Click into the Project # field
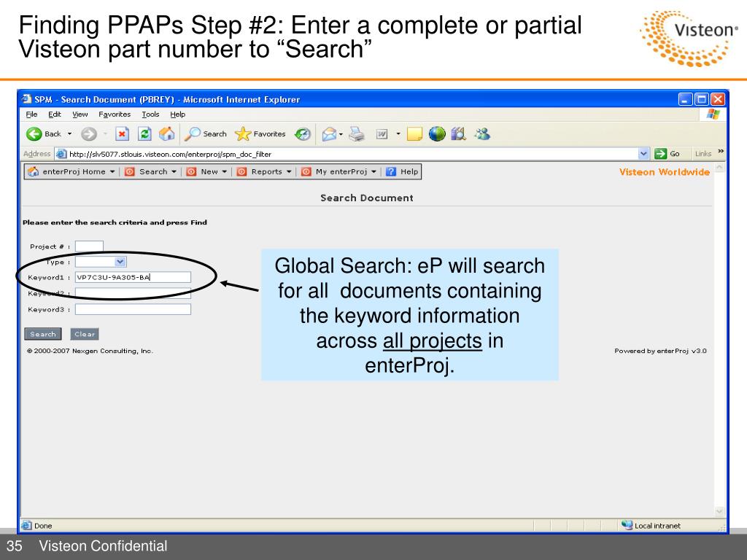This screenshot has height=560, width=747. tap(89, 246)
